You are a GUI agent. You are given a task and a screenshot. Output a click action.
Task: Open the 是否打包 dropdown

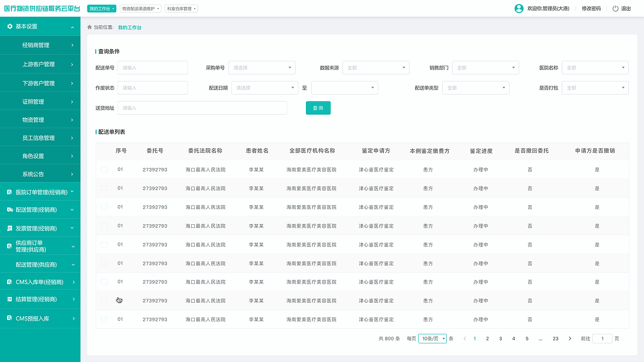click(595, 87)
